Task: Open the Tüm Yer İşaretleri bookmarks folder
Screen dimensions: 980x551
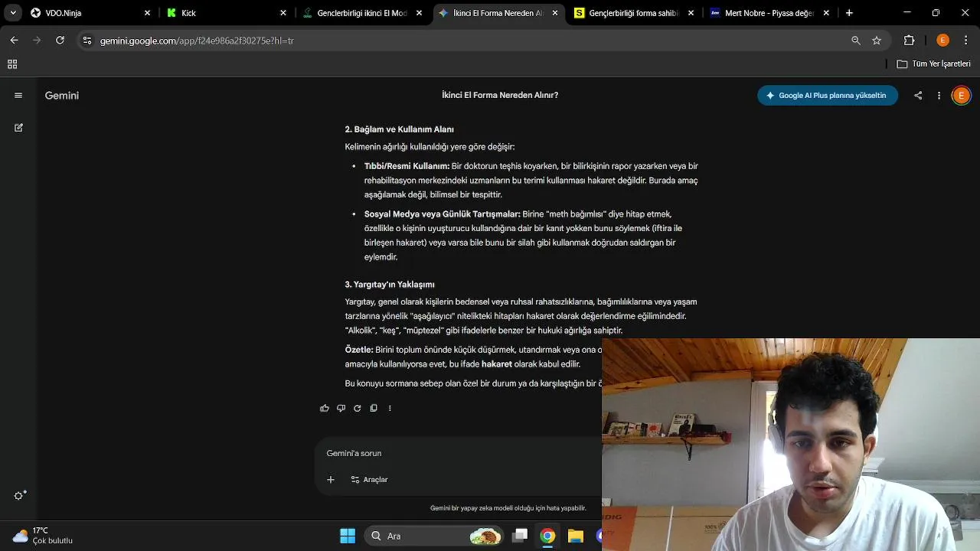Action: 934,64
